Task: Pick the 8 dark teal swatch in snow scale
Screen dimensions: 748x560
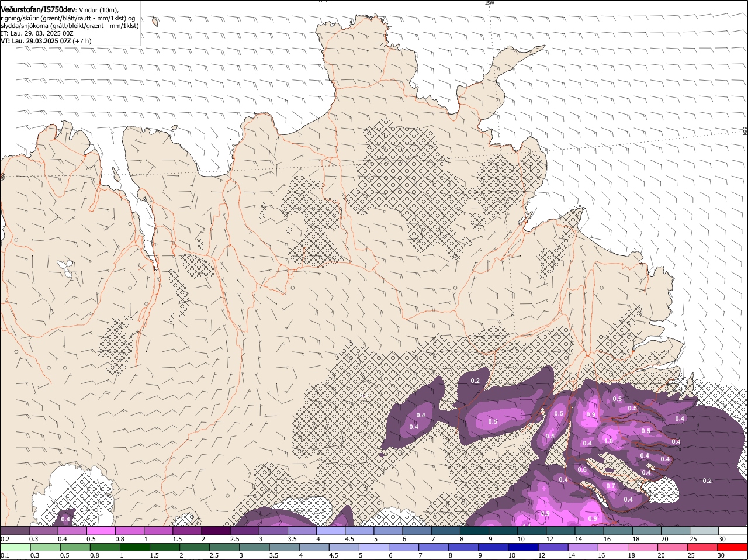Action: 475,530
